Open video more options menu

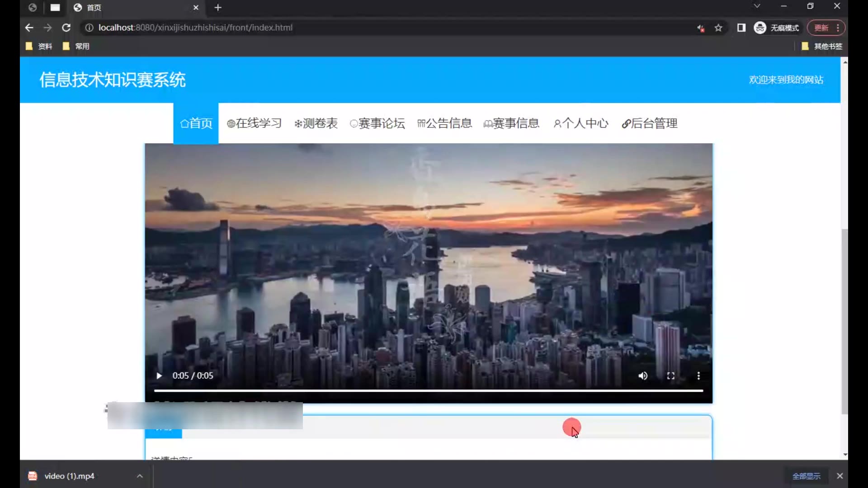coord(698,376)
